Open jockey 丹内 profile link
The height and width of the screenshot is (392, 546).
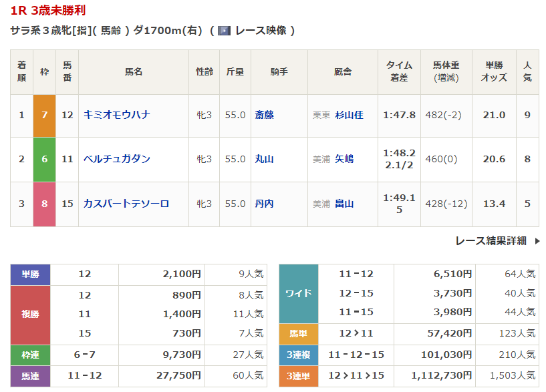point(264,204)
